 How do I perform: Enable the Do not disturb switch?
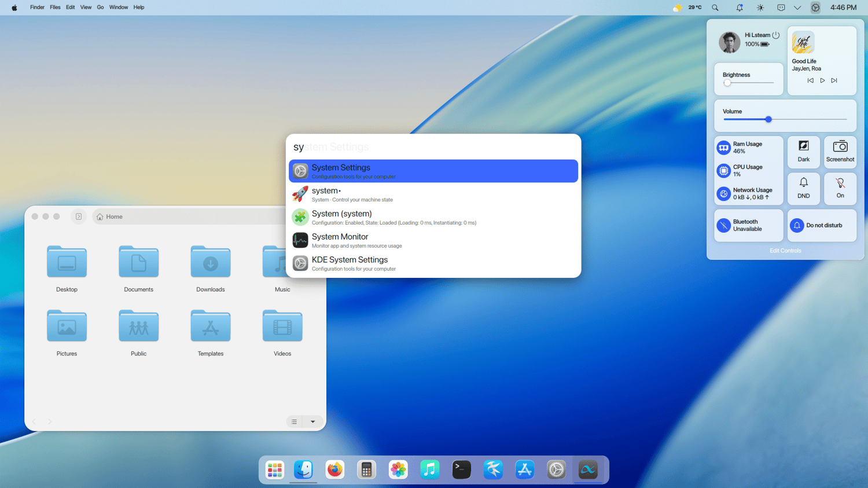821,225
